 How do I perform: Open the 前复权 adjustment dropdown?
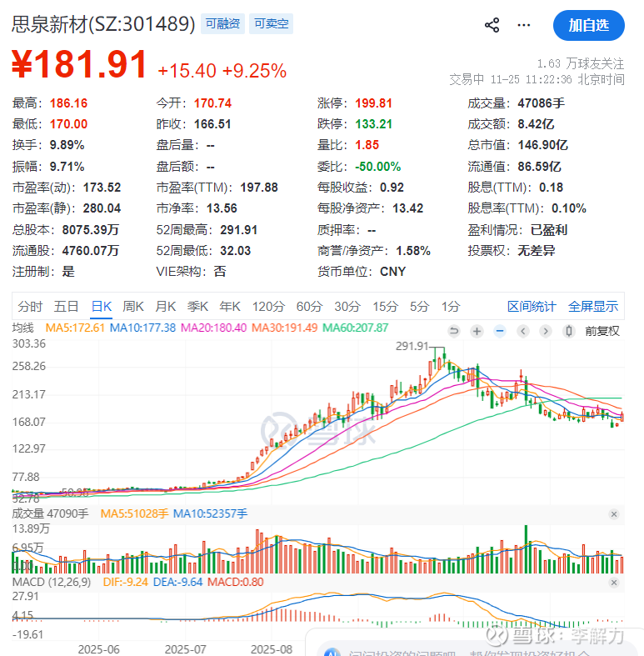coord(602,332)
